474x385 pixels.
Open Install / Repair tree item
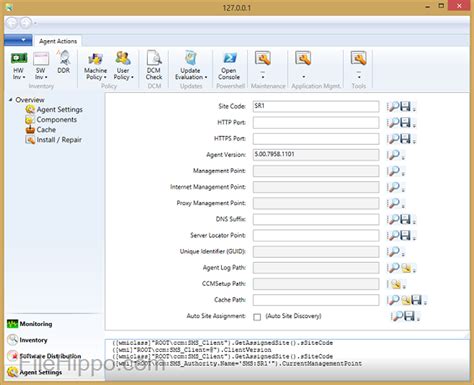pos(59,140)
